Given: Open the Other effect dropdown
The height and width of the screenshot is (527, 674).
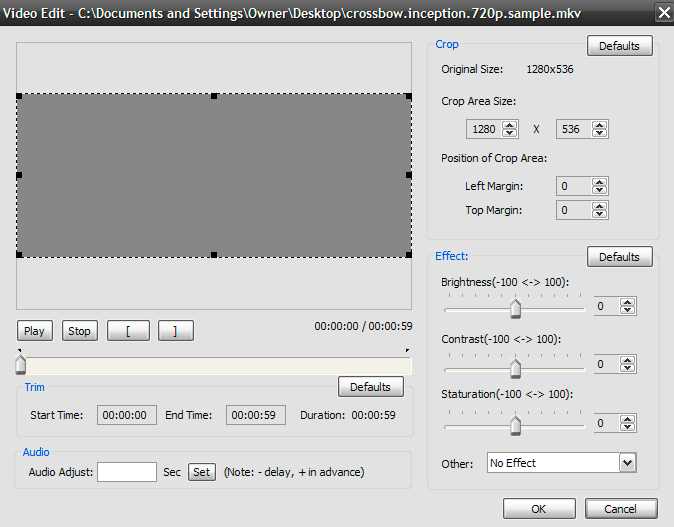Looking at the screenshot, I should point(627,463).
